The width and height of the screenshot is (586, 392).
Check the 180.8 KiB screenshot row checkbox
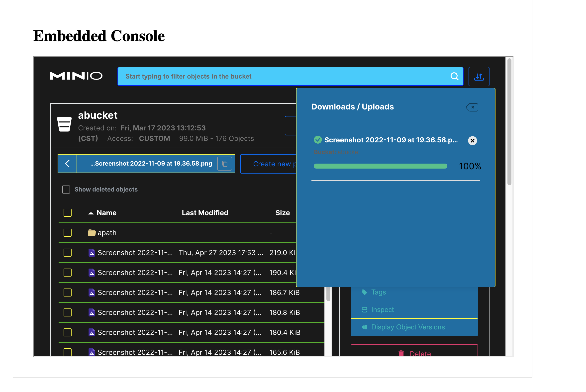pyautogui.click(x=68, y=312)
